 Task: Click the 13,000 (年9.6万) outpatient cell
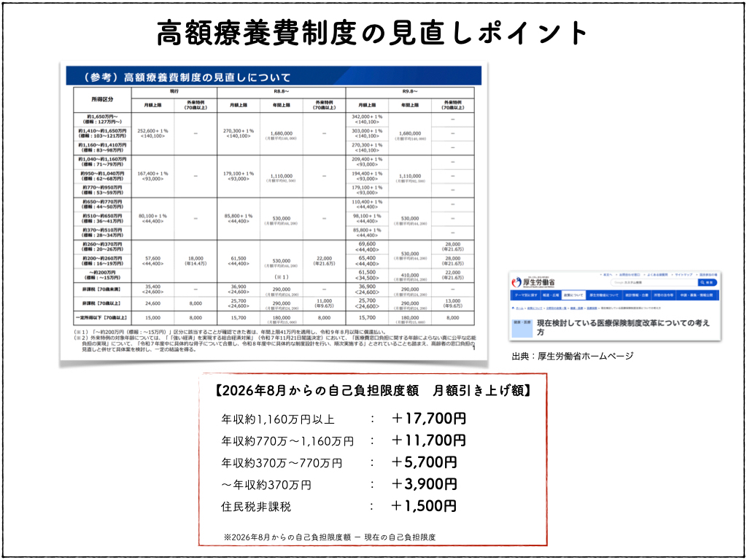tap(452, 303)
